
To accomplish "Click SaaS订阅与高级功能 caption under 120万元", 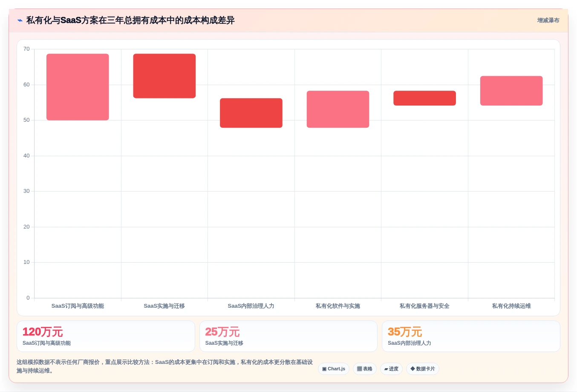I will click(x=46, y=343).
